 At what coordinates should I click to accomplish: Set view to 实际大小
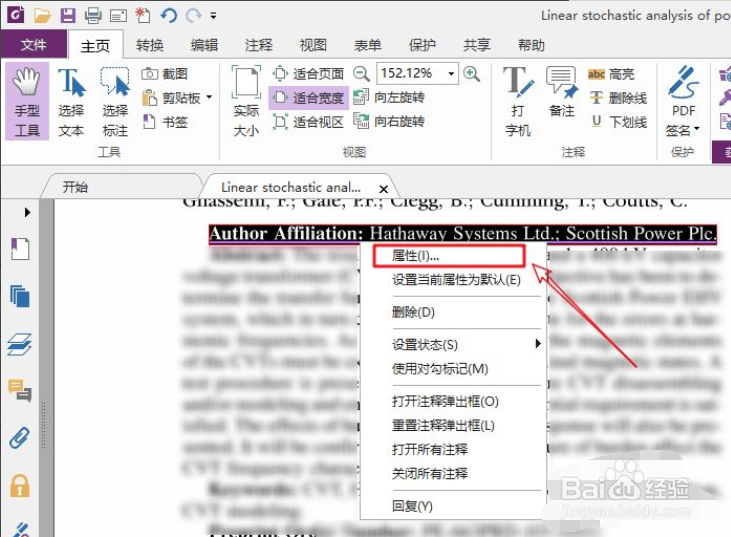click(246, 101)
